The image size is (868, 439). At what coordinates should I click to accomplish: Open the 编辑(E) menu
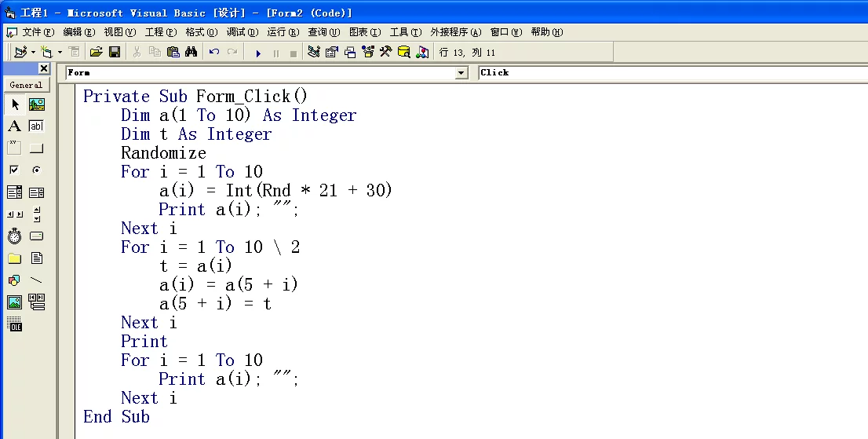pyautogui.click(x=79, y=32)
